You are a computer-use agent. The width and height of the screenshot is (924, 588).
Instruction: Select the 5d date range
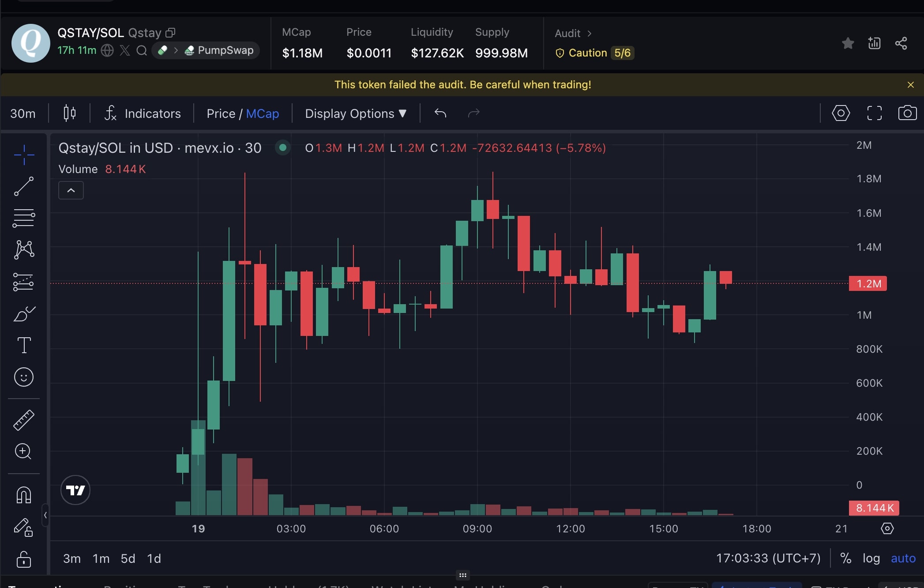point(128,559)
